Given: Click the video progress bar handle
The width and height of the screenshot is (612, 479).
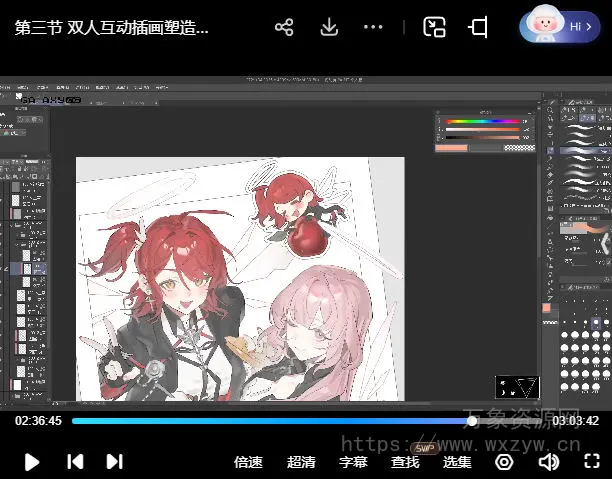Looking at the screenshot, I should tap(472, 421).
